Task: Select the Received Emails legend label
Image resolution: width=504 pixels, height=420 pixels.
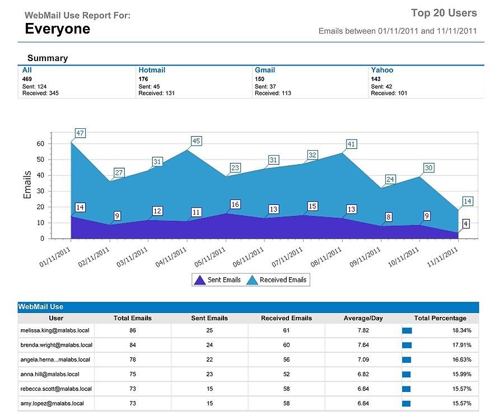Action: (x=283, y=280)
